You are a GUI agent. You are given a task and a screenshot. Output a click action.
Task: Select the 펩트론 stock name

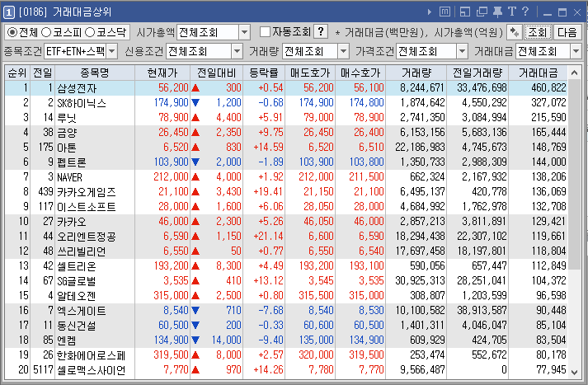tap(72, 162)
